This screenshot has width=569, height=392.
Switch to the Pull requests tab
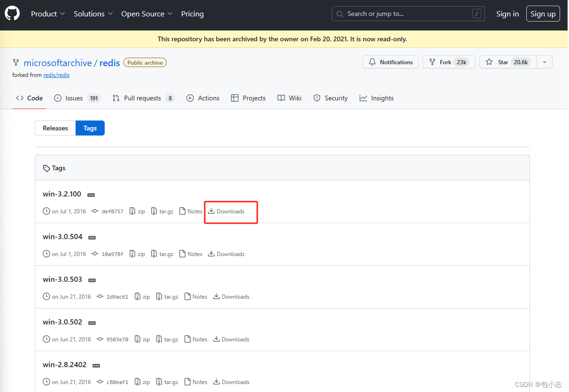(x=144, y=98)
